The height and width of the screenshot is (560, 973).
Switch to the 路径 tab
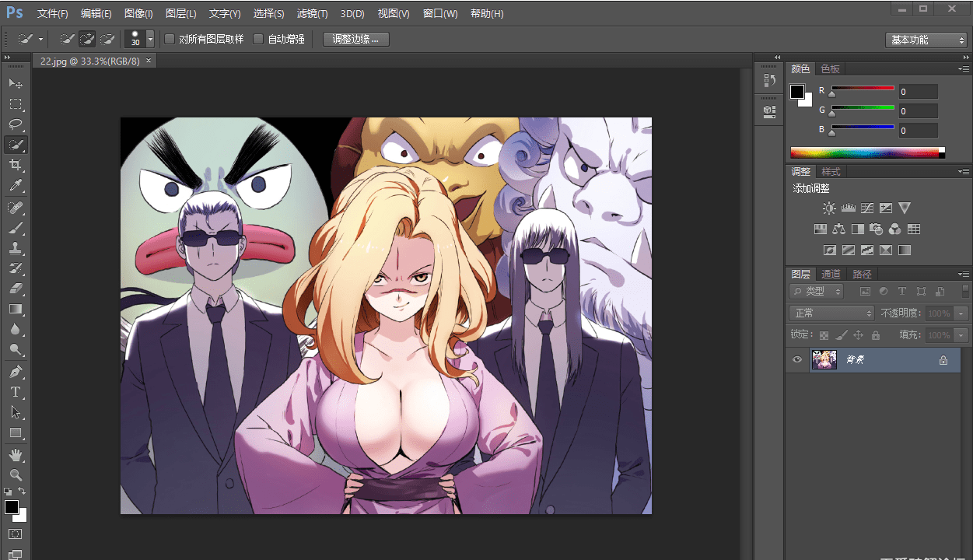(862, 274)
